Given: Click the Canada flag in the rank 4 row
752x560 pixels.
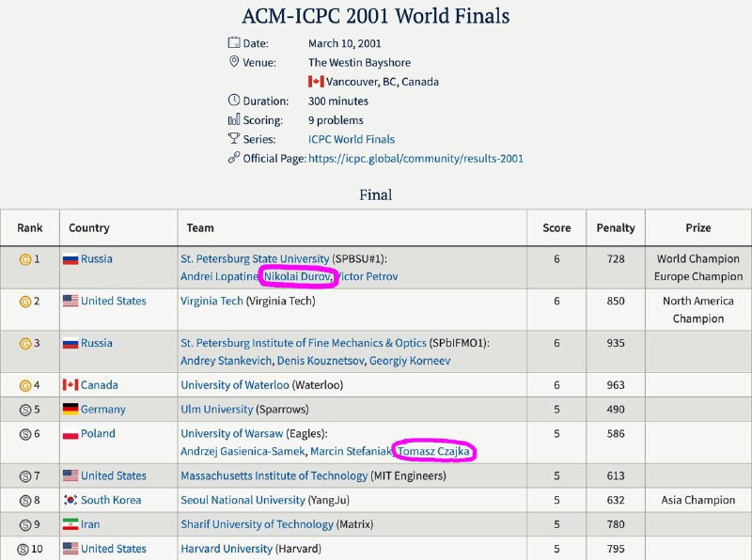Looking at the screenshot, I should coord(70,385).
